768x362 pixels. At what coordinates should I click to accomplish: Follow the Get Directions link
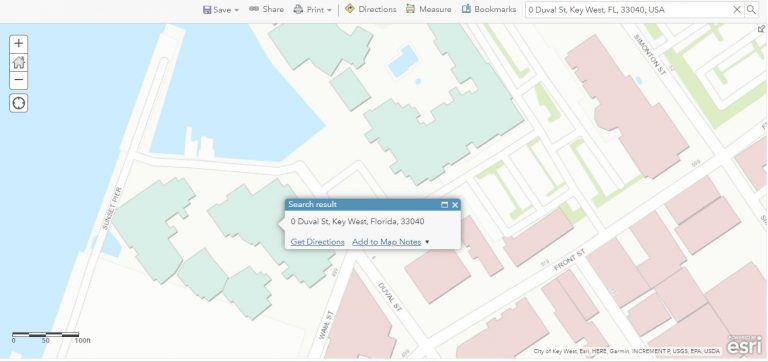(317, 242)
